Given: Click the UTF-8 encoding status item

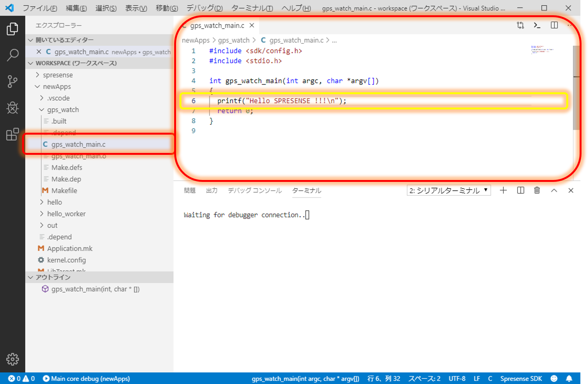Looking at the screenshot, I should tap(457, 378).
